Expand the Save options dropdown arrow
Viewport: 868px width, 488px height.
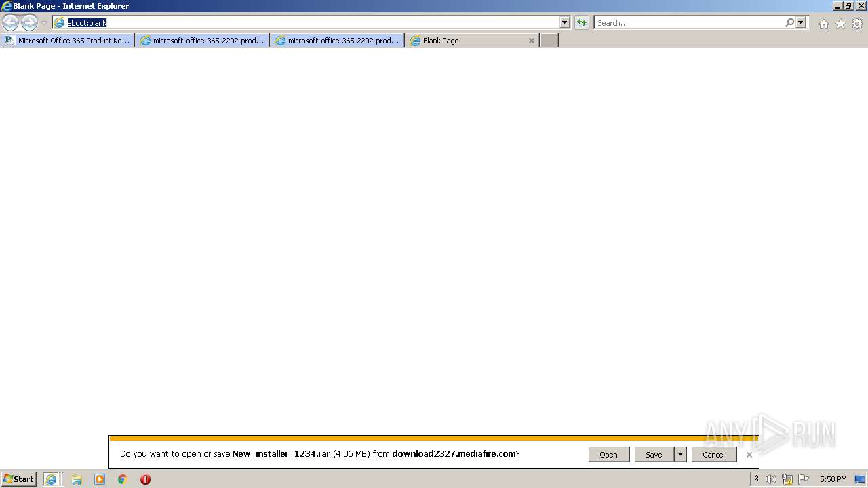point(680,455)
